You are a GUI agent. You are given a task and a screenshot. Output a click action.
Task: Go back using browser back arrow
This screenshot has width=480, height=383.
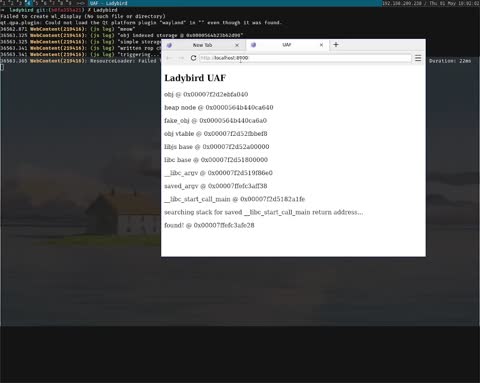169,58
